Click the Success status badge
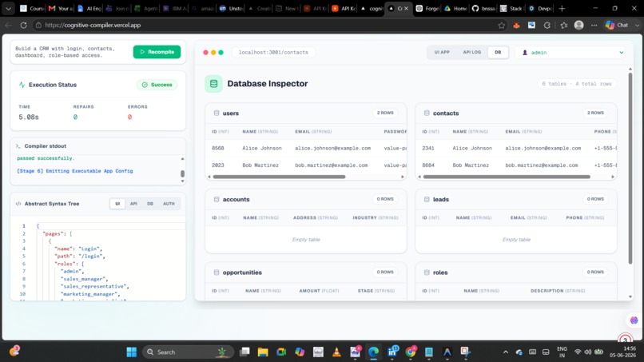Screen dimensions: 644x362 coord(157,85)
